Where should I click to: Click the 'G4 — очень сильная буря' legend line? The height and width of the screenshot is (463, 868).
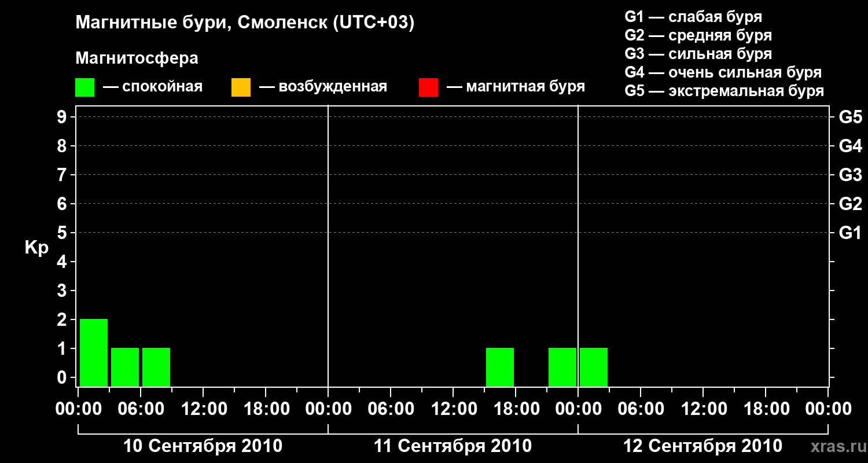click(x=723, y=72)
